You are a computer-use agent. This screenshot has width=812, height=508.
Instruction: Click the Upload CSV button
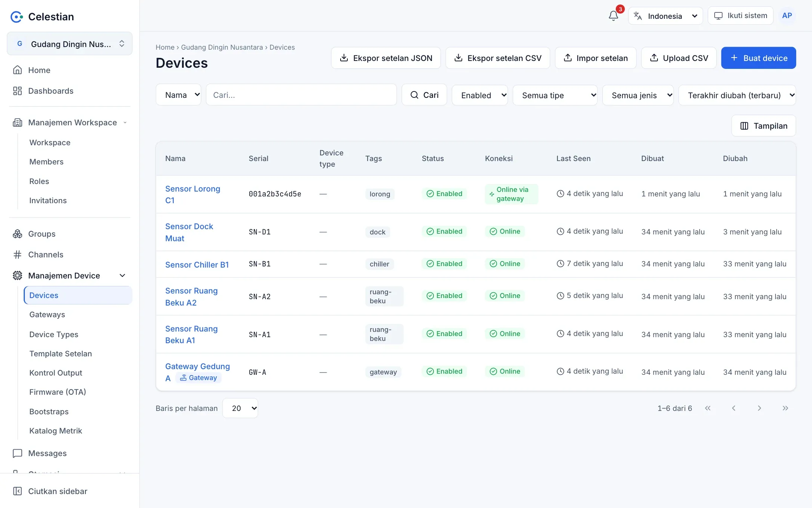pos(679,58)
